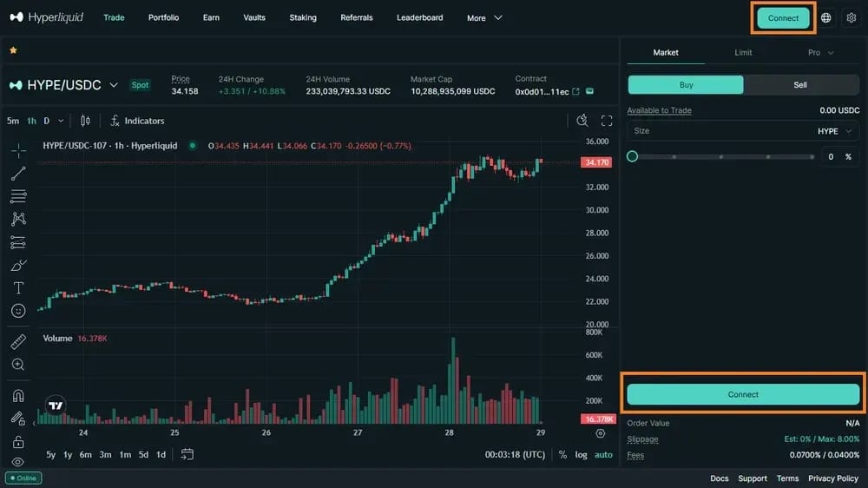
Task: Select the text annotation tool
Action: [x=18, y=288]
